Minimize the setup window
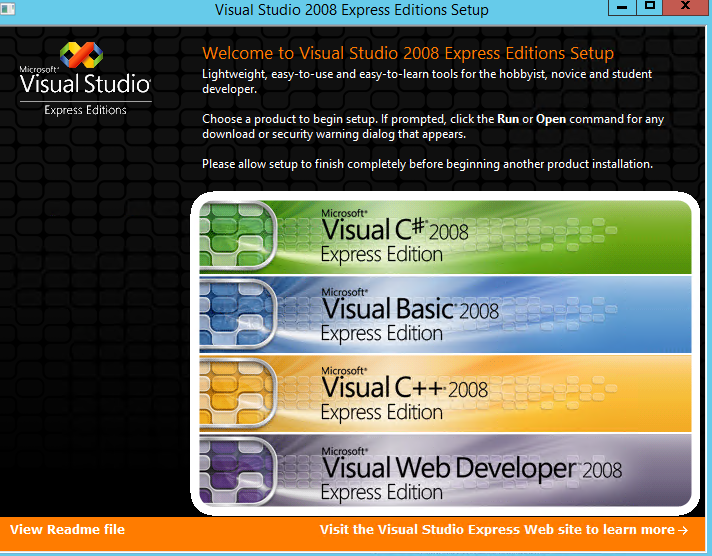This screenshot has height=556, width=712. click(622, 7)
